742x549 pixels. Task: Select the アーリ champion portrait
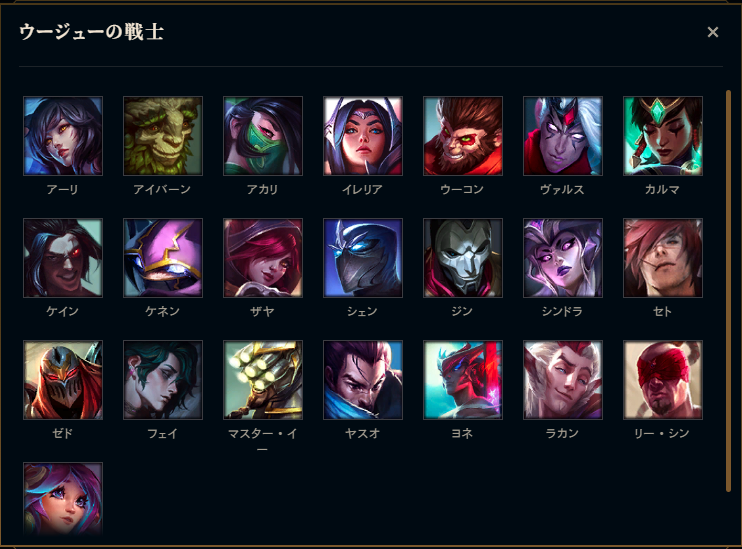(63, 136)
